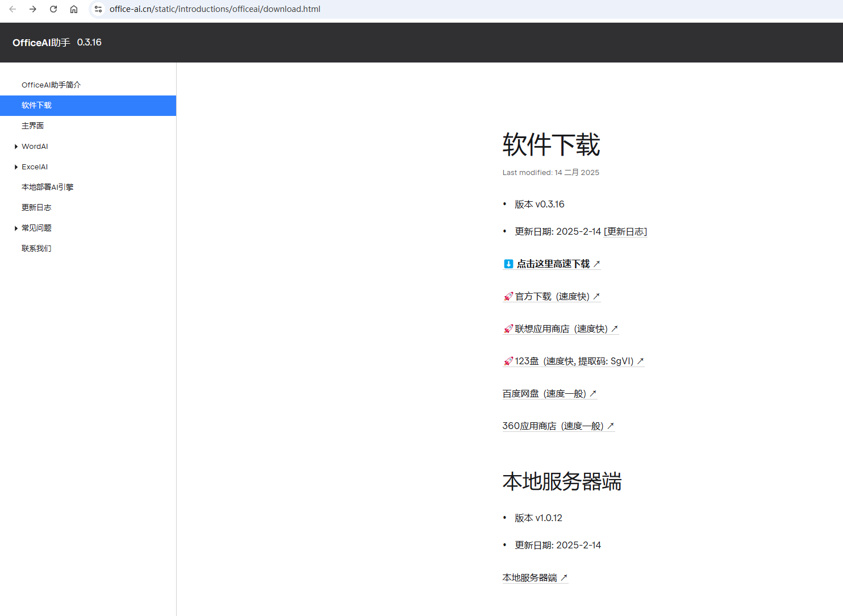Select 主界面 in the sidebar

(32, 126)
